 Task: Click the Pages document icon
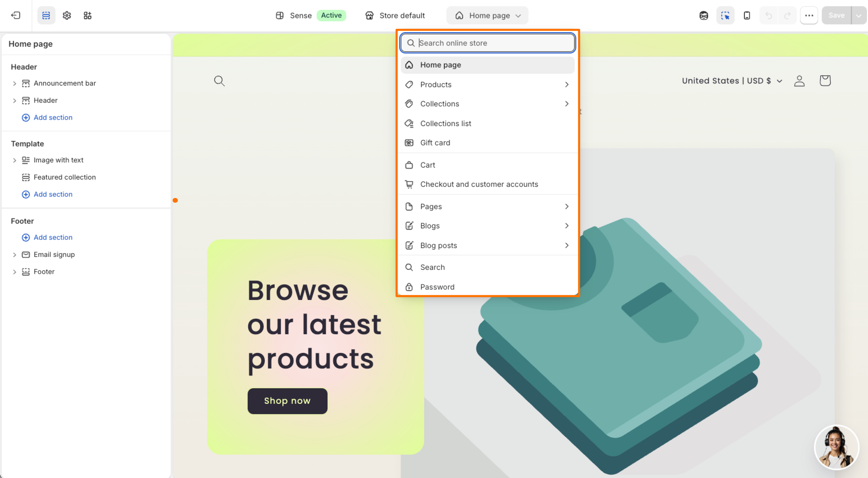tap(409, 206)
